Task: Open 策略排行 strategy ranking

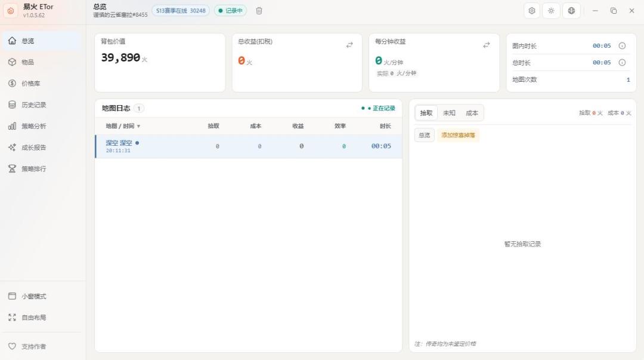Action: [x=41, y=169]
